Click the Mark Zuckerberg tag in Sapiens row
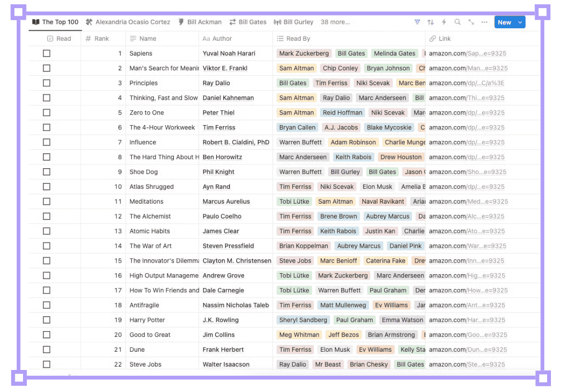 click(x=304, y=53)
